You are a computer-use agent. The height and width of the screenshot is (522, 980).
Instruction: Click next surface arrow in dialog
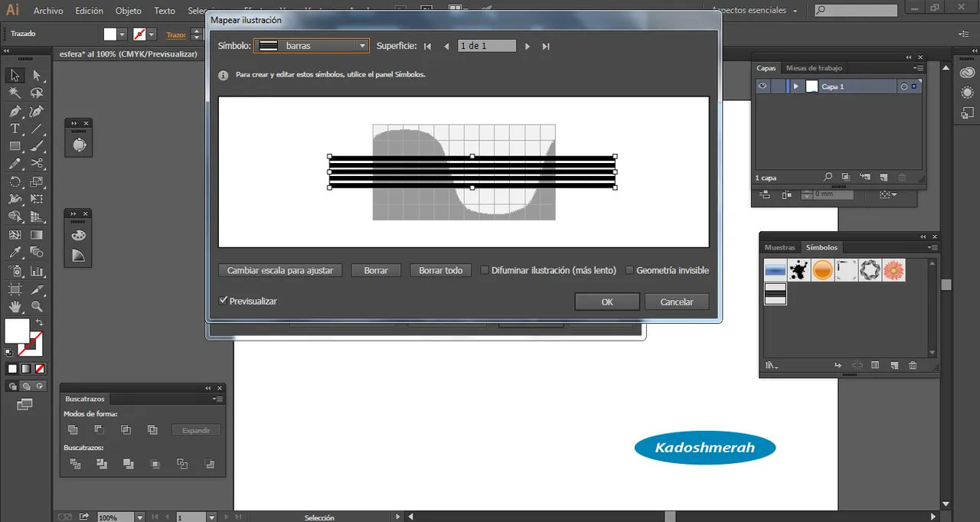coord(528,47)
